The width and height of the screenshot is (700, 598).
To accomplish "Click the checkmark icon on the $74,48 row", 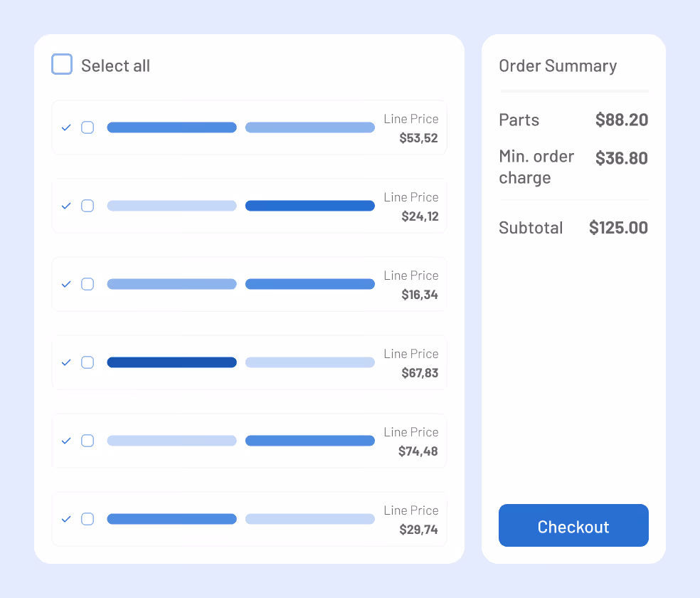I will 66,441.
